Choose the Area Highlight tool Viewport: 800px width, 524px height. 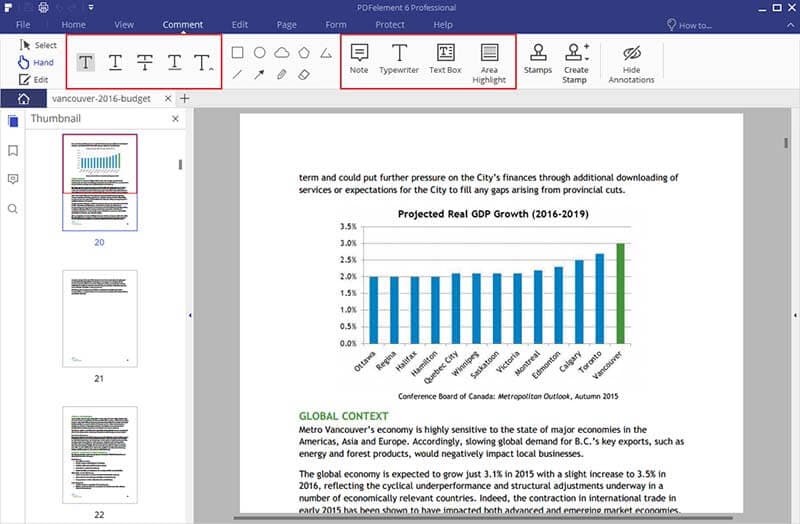[x=489, y=64]
